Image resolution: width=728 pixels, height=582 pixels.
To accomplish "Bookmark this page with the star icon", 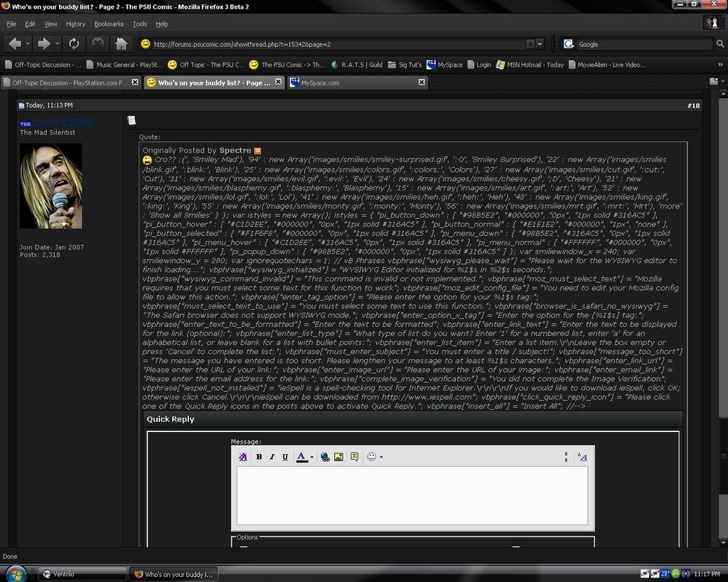I will [x=530, y=44].
